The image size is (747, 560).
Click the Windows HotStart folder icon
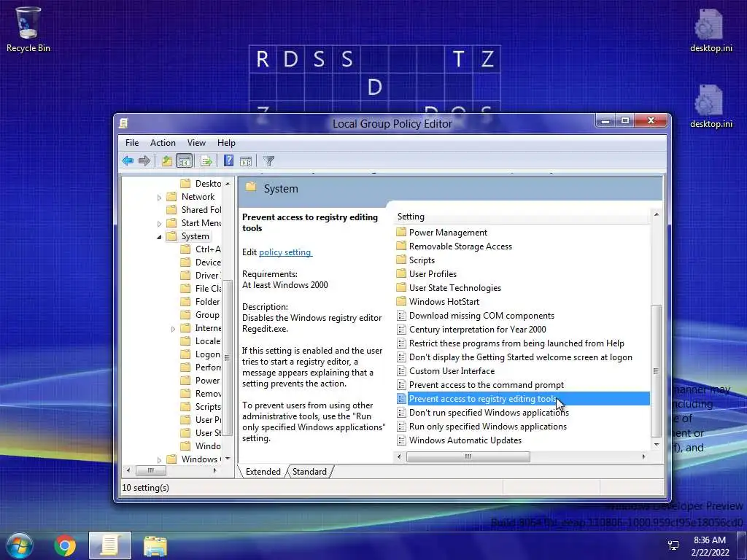[x=402, y=301]
